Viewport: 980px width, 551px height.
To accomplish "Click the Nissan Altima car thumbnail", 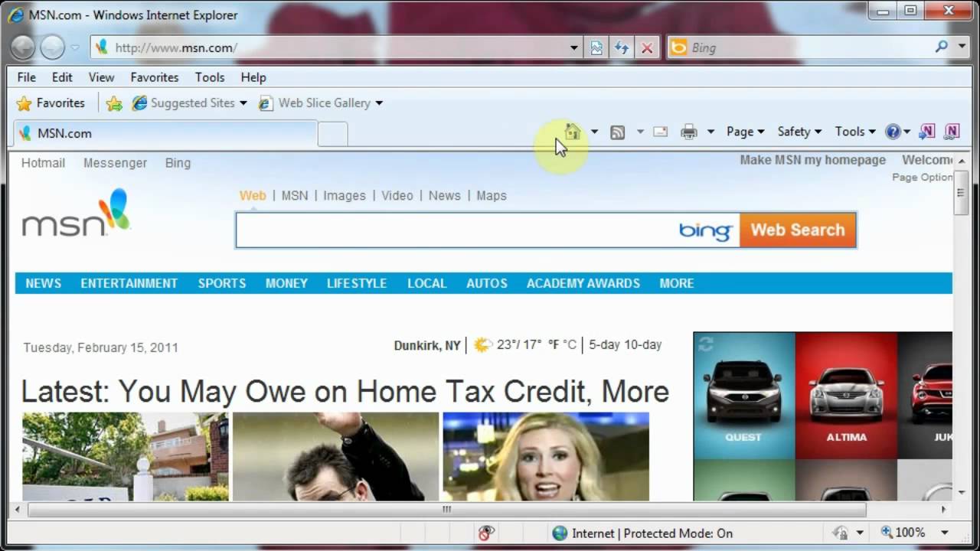I will point(846,395).
